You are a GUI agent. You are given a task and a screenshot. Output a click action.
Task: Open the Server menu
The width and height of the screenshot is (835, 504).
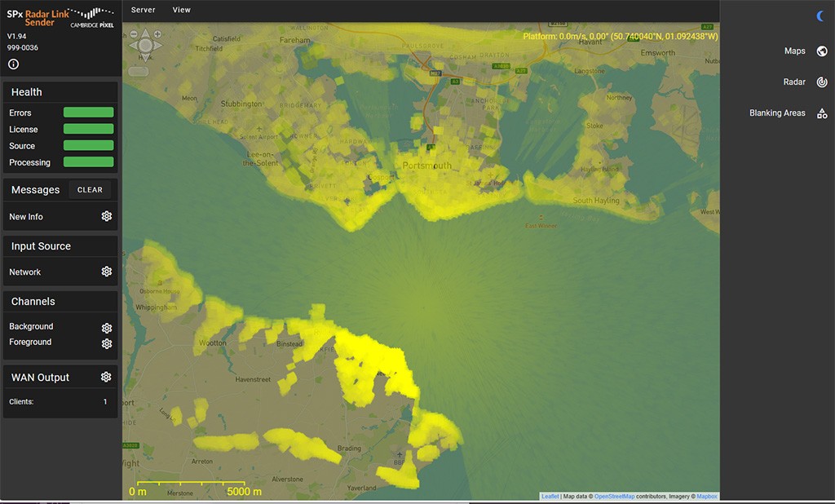pyautogui.click(x=143, y=10)
